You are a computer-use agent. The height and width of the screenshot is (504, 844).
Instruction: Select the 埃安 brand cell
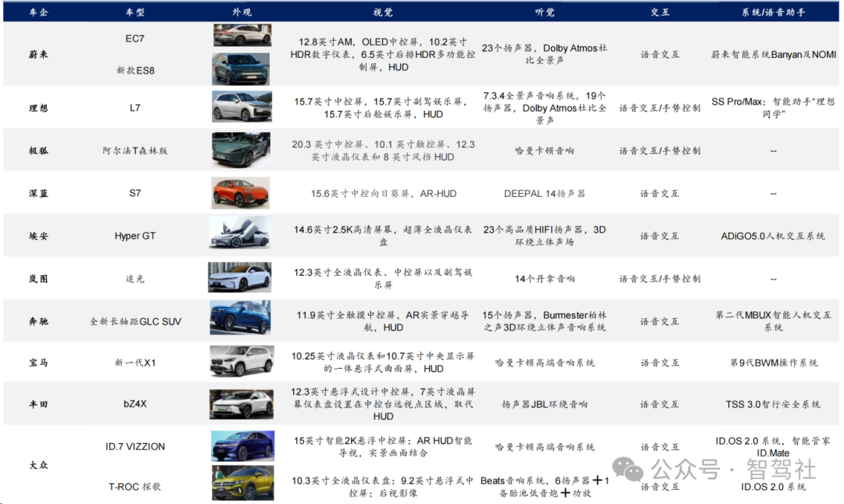[38, 236]
